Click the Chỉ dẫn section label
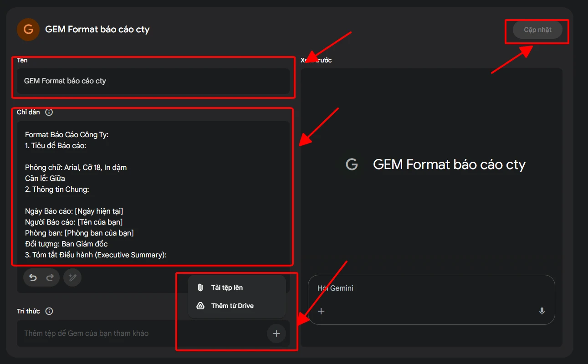This screenshot has height=364, width=588. point(29,112)
